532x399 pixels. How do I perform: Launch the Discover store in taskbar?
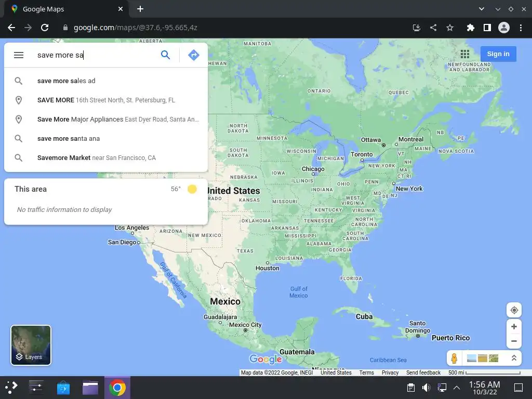[63, 388]
